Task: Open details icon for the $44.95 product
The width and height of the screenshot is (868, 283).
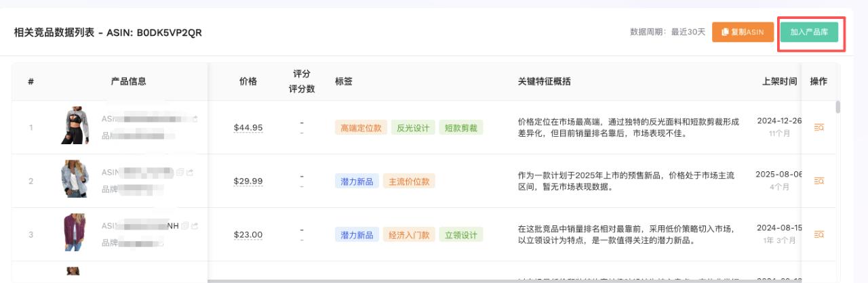Action: 818,127
